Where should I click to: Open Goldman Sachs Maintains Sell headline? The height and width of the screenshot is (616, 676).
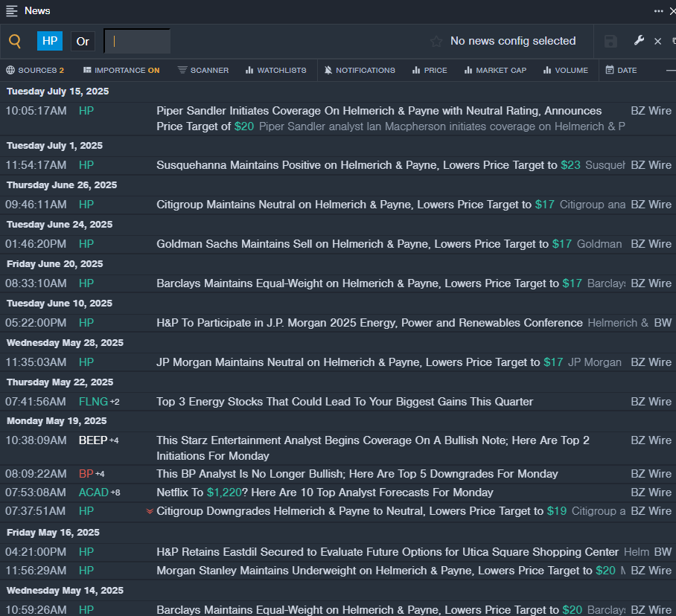coord(364,244)
